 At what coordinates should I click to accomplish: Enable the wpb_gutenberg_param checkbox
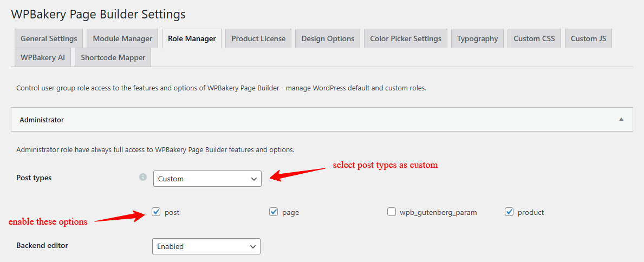point(392,212)
